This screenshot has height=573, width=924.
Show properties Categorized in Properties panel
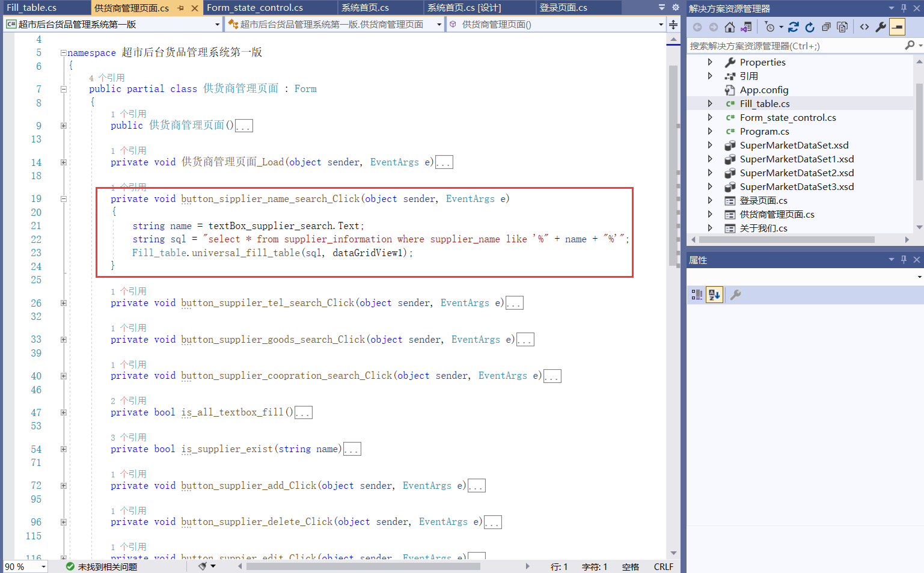[x=697, y=295]
